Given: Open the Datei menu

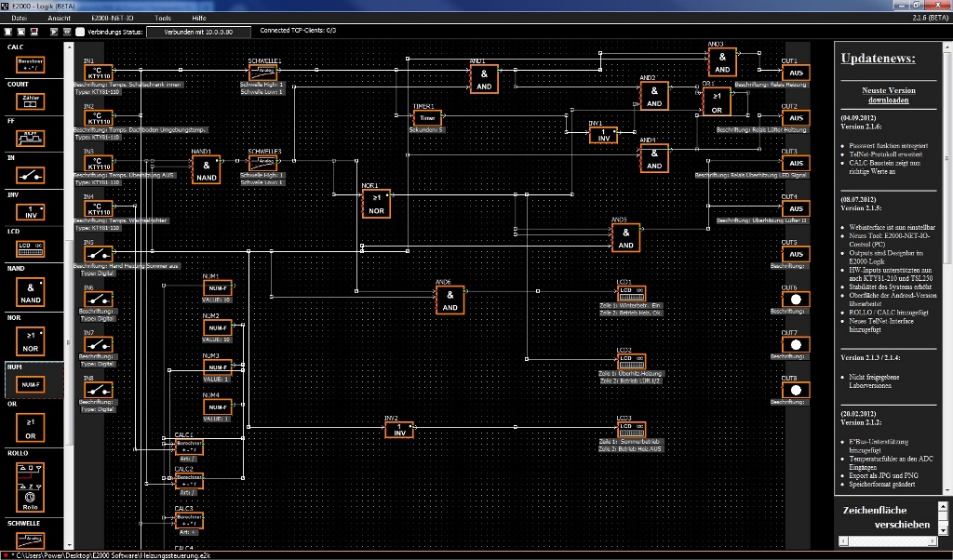Looking at the screenshot, I should pos(19,18).
